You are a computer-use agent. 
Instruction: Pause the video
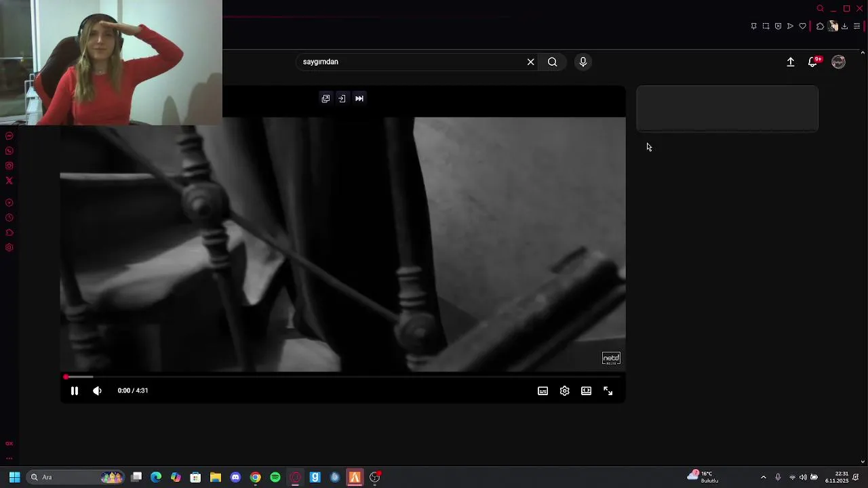[x=75, y=390]
